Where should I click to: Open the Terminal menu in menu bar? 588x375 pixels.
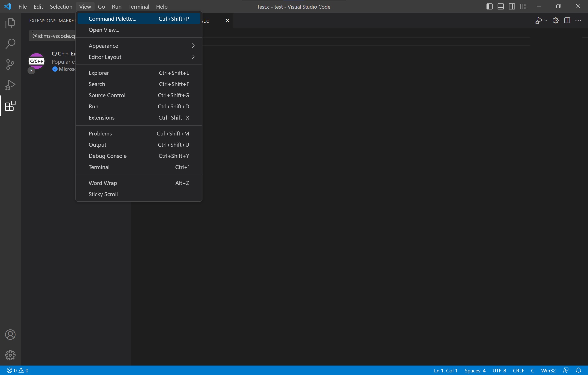(x=139, y=7)
